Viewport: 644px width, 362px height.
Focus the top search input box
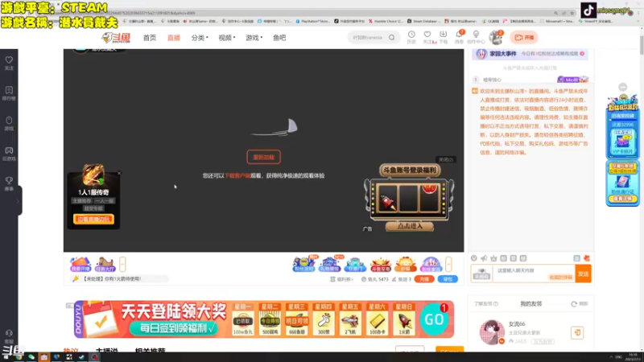pyautogui.click(x=368, y=37)
